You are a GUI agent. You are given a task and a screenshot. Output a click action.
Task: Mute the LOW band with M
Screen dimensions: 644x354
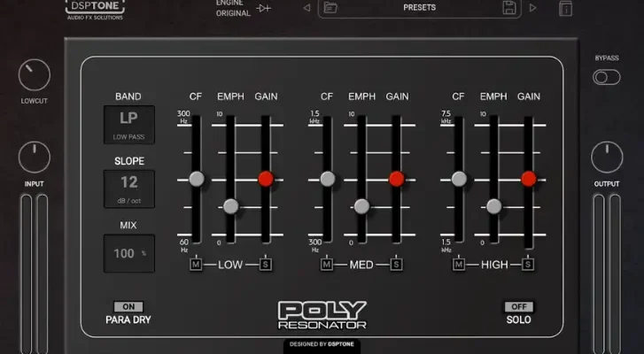tap(196, 264)
